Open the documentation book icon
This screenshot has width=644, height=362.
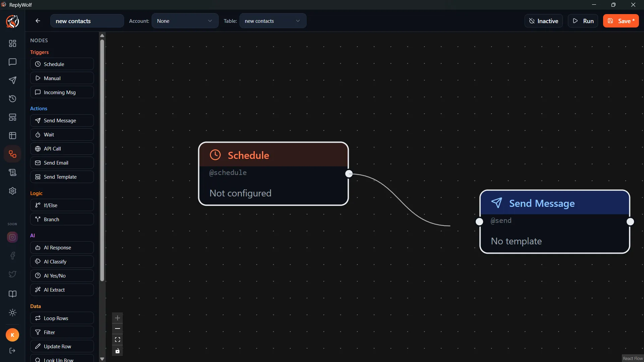coord(12,294)
